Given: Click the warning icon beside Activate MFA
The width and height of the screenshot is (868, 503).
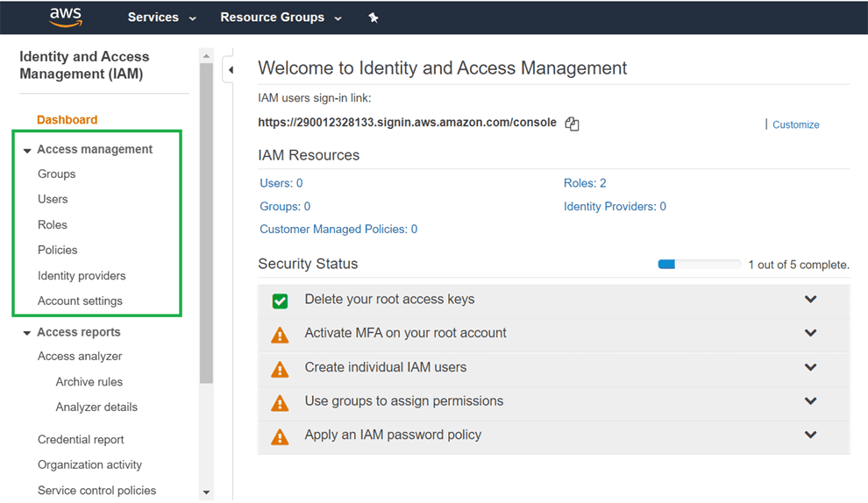Looking at the screenshot, I should 280,335.
